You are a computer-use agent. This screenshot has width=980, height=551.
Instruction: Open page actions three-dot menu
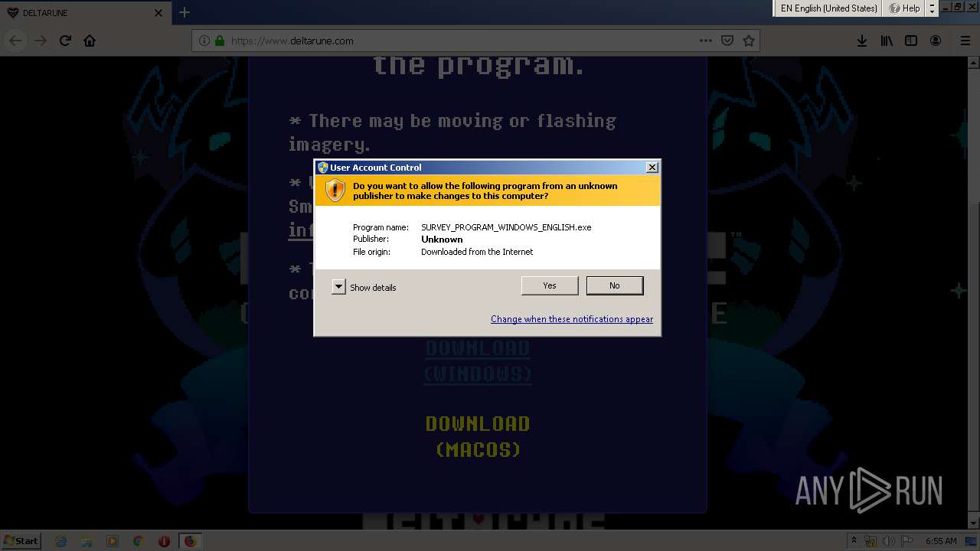tap(706, 41)
